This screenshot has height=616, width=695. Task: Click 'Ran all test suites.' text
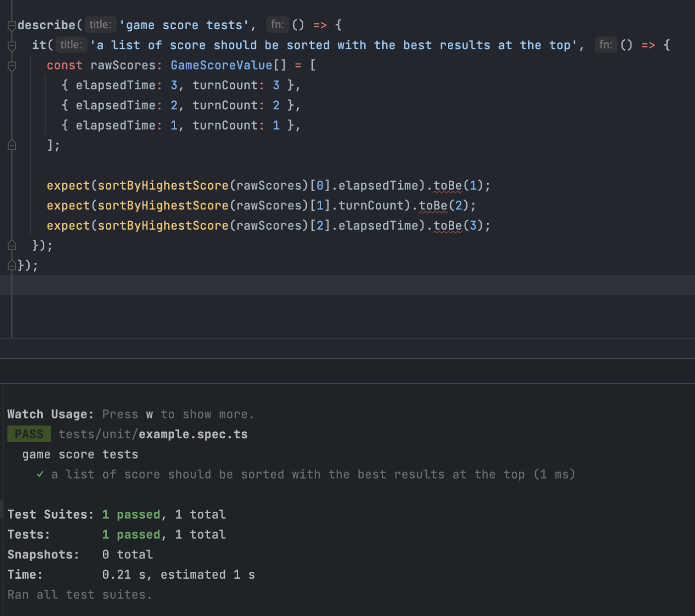pos(80,595)
